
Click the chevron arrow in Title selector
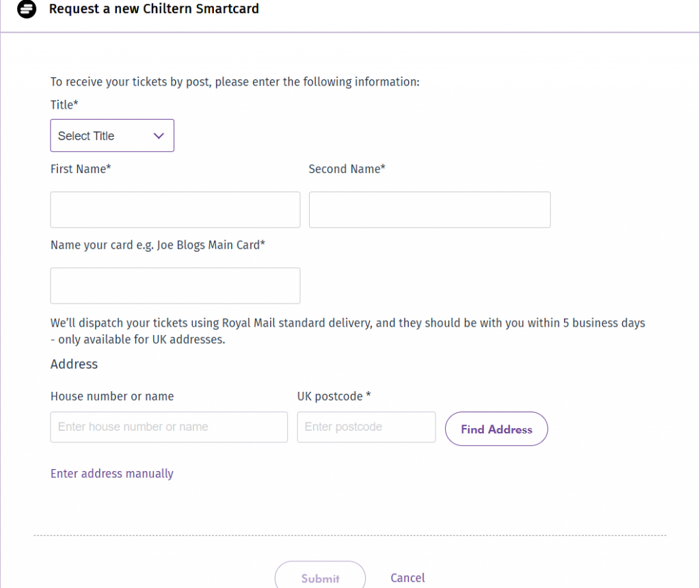click(159, 136)
